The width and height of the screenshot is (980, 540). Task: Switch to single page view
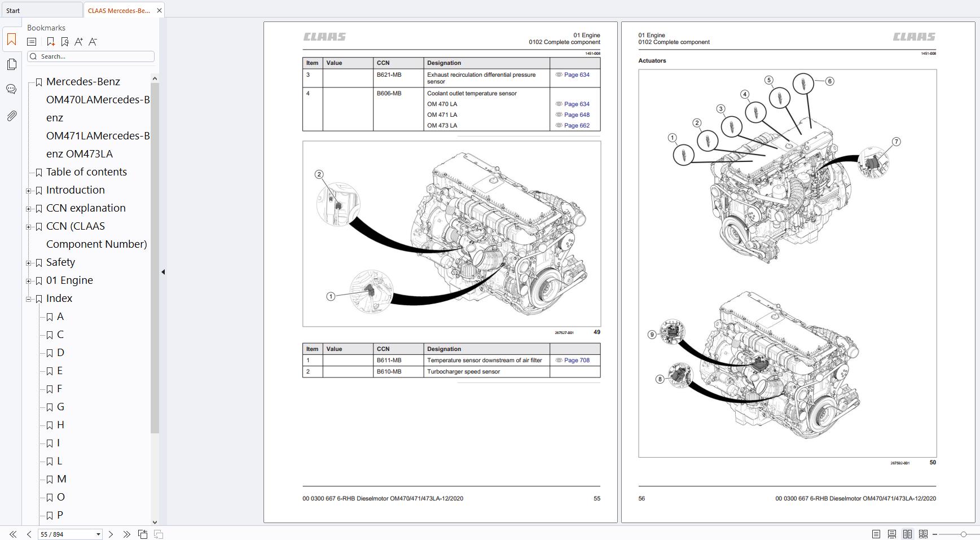(x=876, y=534)
